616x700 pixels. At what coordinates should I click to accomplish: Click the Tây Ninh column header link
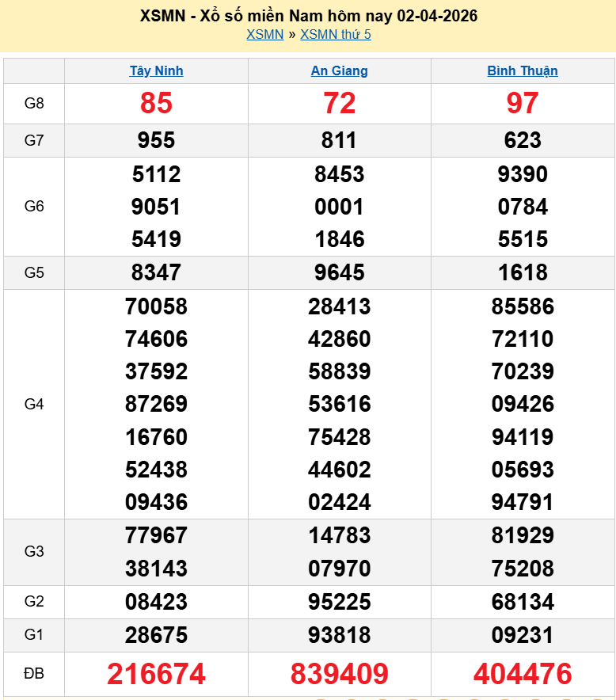(156, 70)
